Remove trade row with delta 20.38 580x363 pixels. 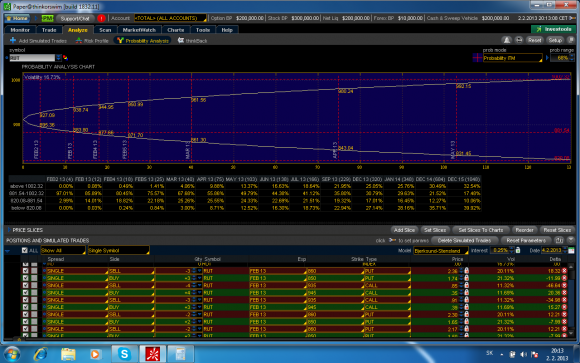pyautogui.click(x=564, y=293)
